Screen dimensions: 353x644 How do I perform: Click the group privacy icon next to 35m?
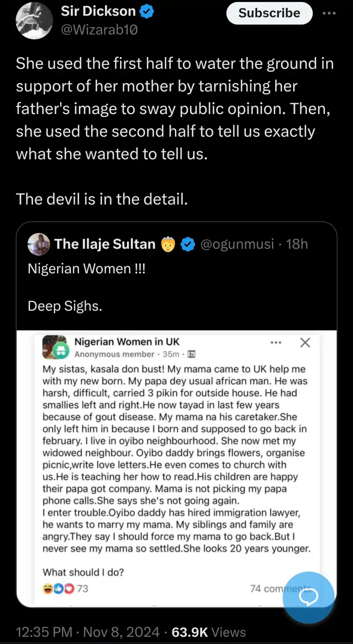coord(192,354)
